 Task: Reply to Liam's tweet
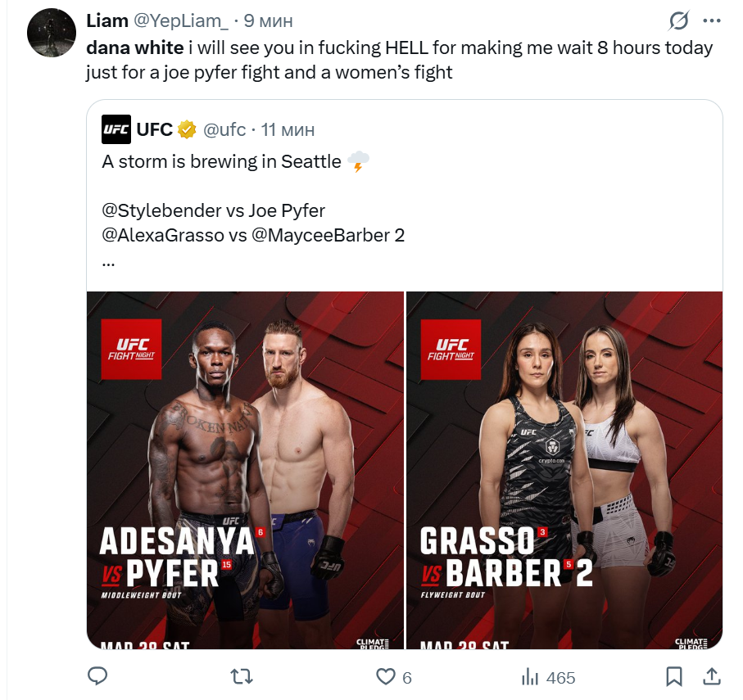pos(97,676)
